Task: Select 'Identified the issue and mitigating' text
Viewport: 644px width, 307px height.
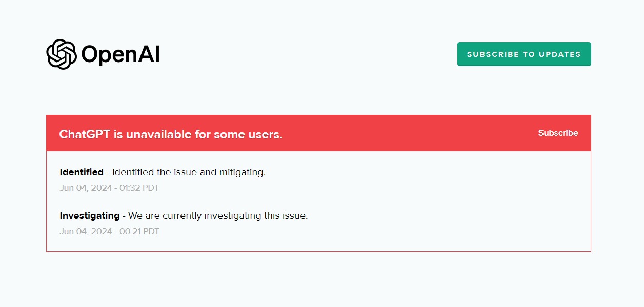Action: (189, 172)
